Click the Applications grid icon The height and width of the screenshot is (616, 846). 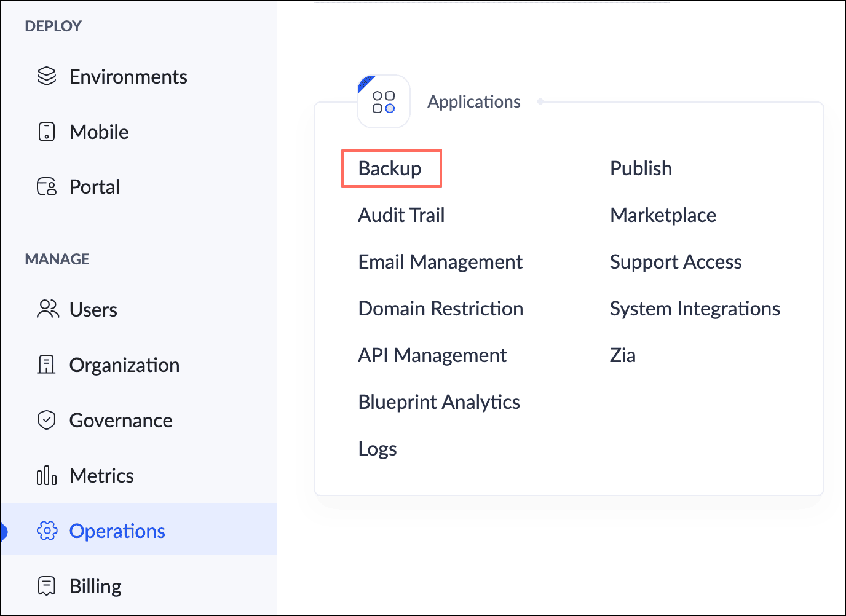(384, 102)
